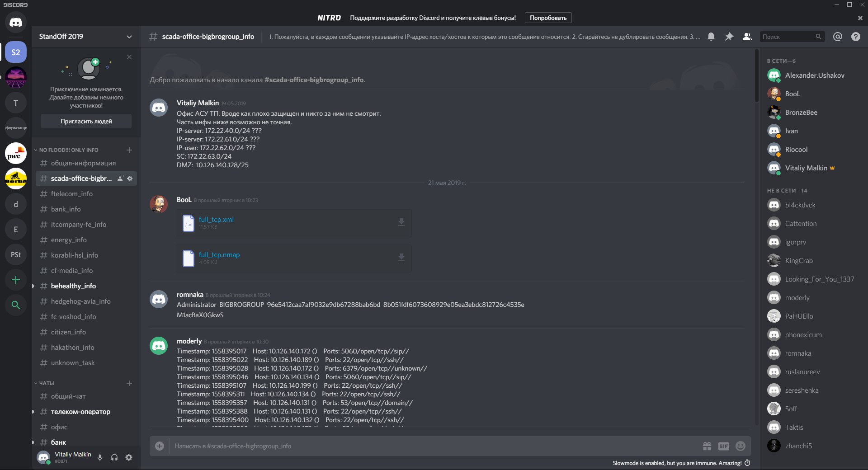Open the StandOff 2019 server dropdown
Screen dimensions: 868x470
pos(86,37)
